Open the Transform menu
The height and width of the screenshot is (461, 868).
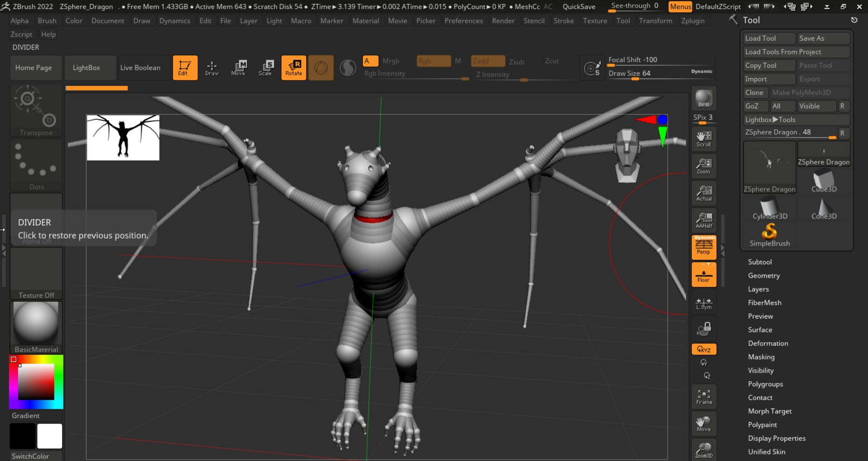coord(656,21)
